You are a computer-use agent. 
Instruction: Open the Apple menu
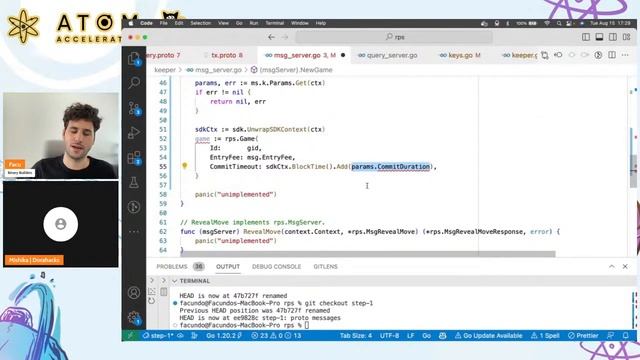click(131, 23)
